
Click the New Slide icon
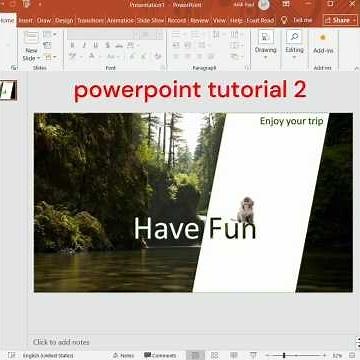(31, 37)
